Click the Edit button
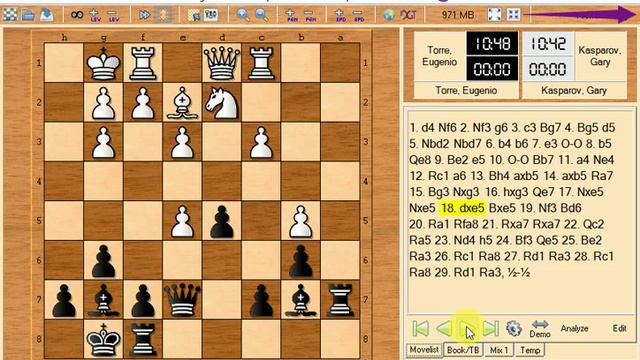 point(619,328)
